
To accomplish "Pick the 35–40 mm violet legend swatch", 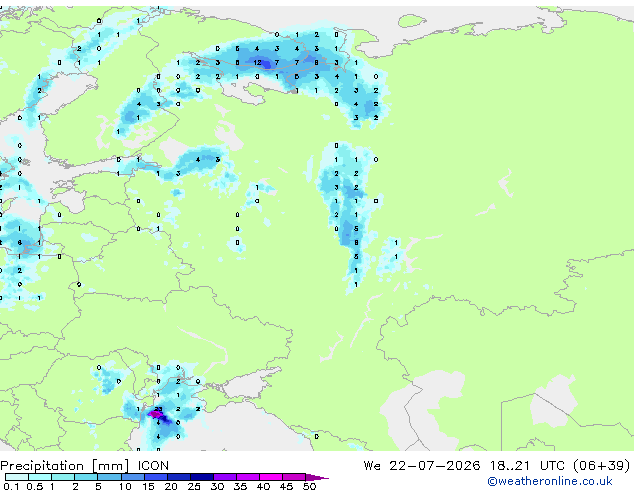I will (247, 477).
